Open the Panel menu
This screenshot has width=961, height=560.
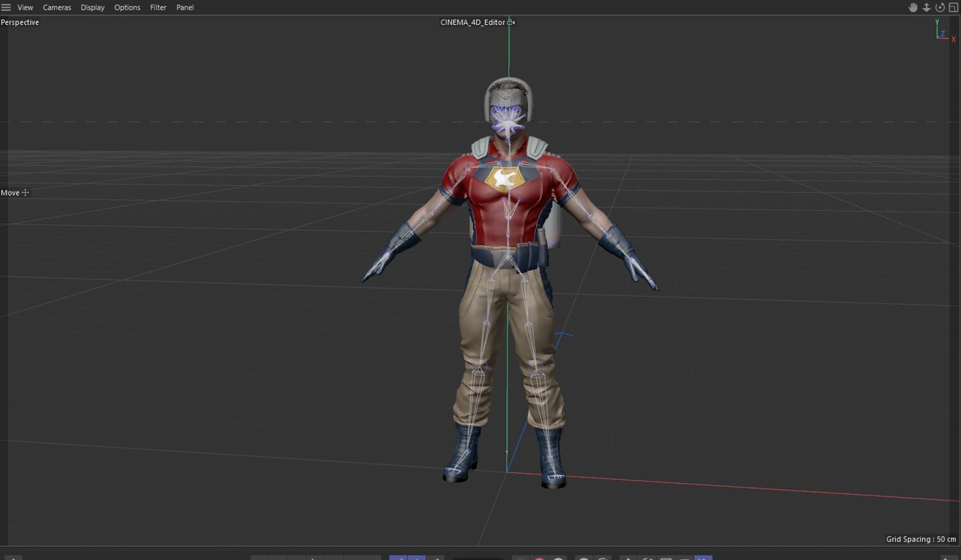(185, 8)
